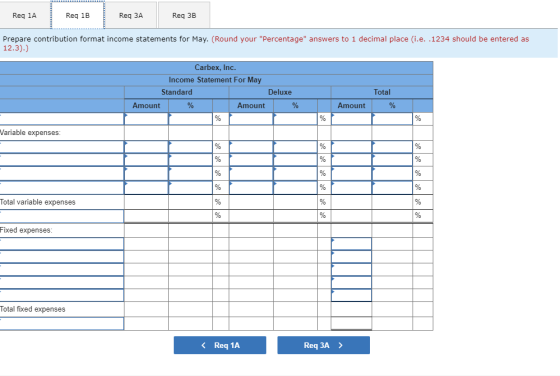The height and width of the screenshot is (376, 560).
Task: Click Standard % in fourth variable expense row
Action: (x=190, y=188)
